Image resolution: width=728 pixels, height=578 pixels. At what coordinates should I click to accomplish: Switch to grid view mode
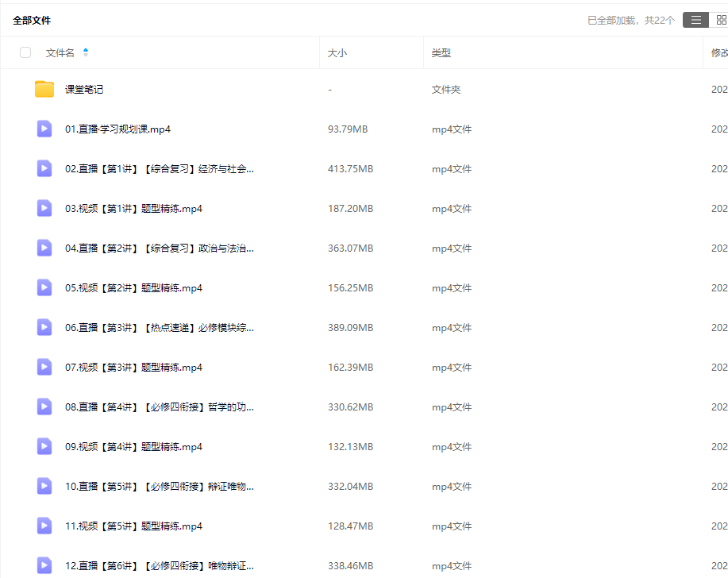tap(720, 20)
